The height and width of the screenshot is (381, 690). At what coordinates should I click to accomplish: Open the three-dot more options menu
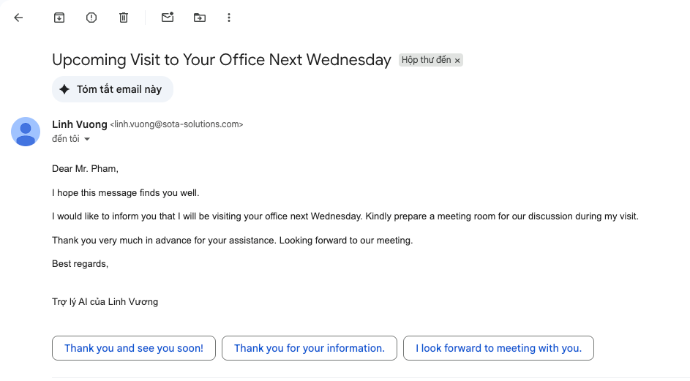(229, 18)
